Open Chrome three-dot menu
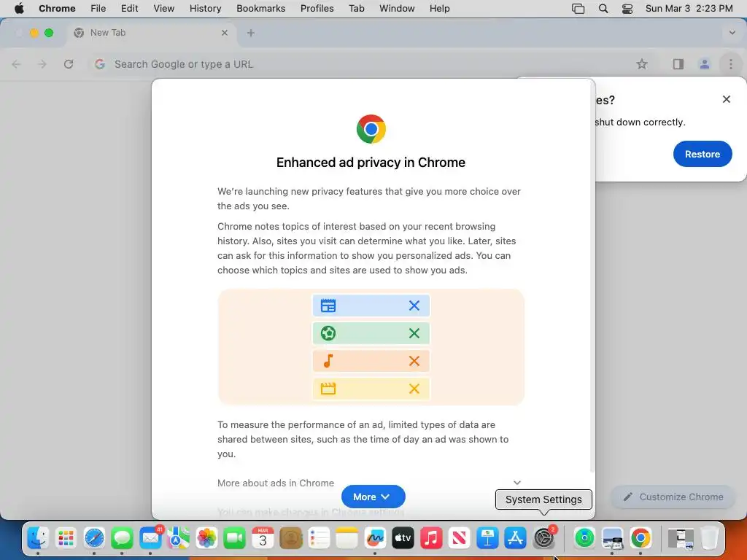 tap(730, 64)
